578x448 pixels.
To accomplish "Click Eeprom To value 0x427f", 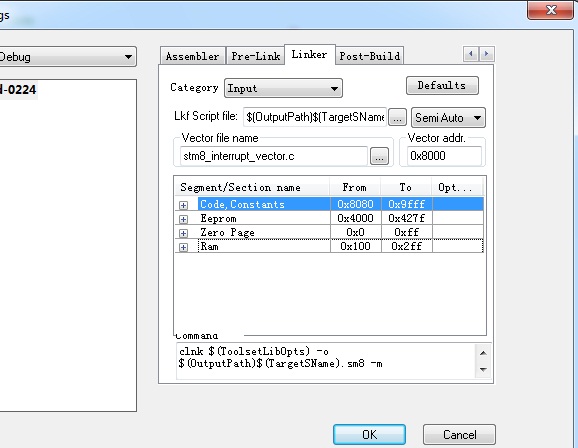I will tap(407, 218).
